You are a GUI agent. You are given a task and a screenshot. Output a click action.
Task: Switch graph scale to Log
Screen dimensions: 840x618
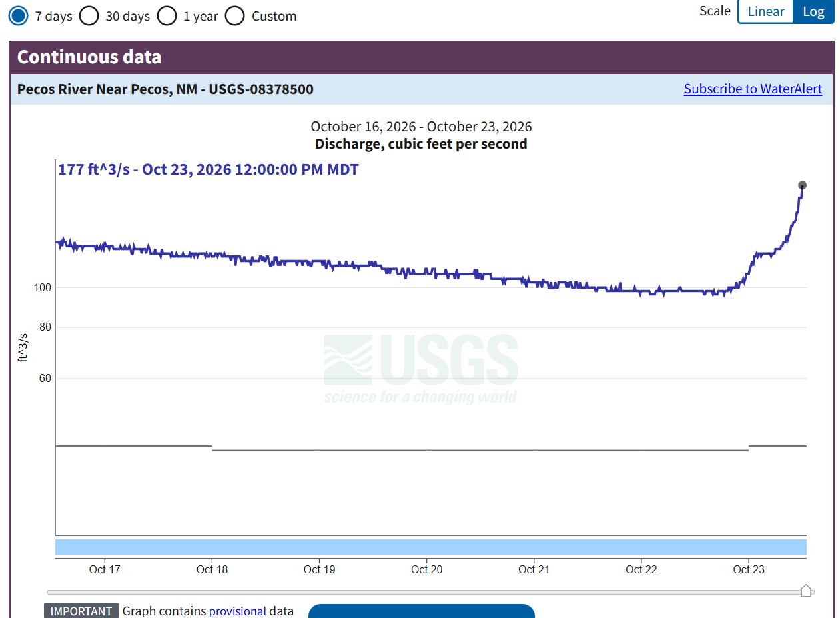813,11
